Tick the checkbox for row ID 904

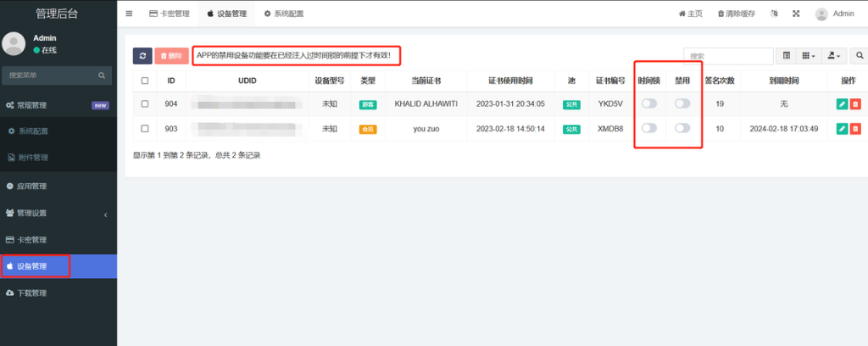point(145,104)
